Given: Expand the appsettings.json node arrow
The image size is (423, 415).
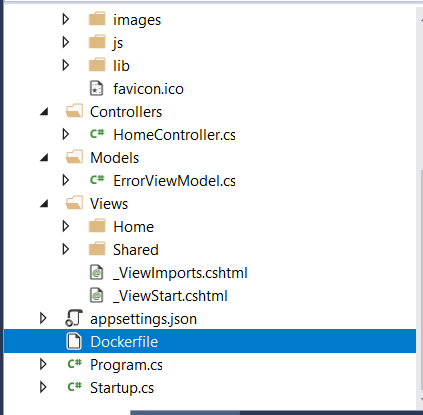Looking at the screenshot, I should 43,318.
